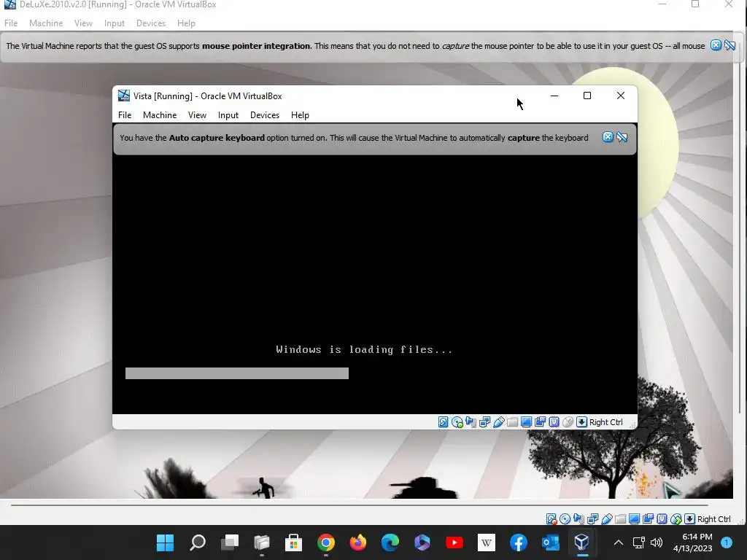Show hidden system tray icons
Viewport: 747px width, 560px height.
(x=619, y=542)
